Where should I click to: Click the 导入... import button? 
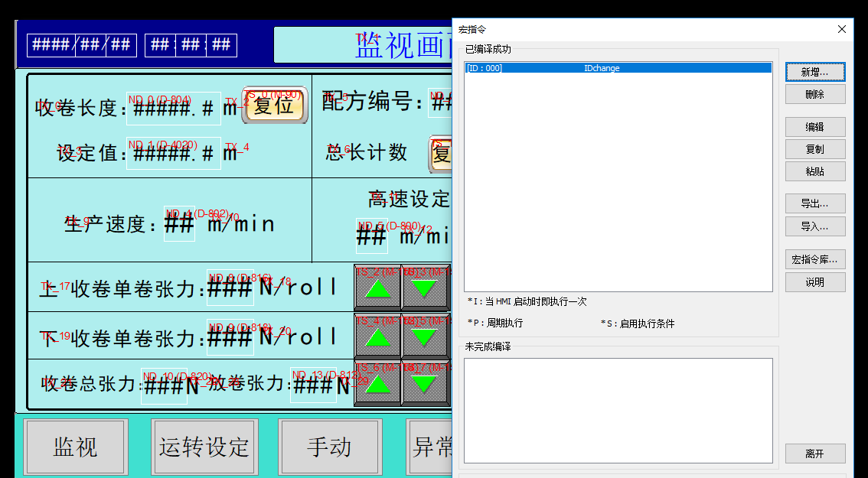[x=814, y=226]
